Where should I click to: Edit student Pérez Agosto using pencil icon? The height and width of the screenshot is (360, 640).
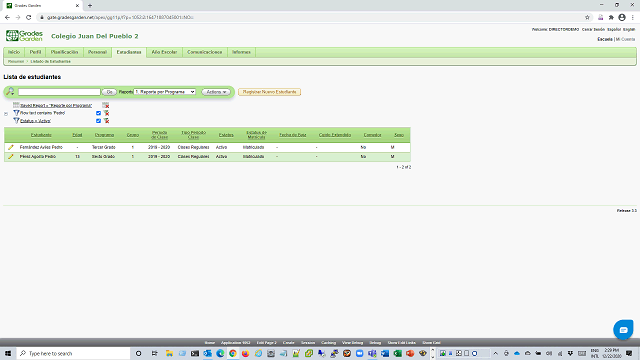click(x=11, y=157)
